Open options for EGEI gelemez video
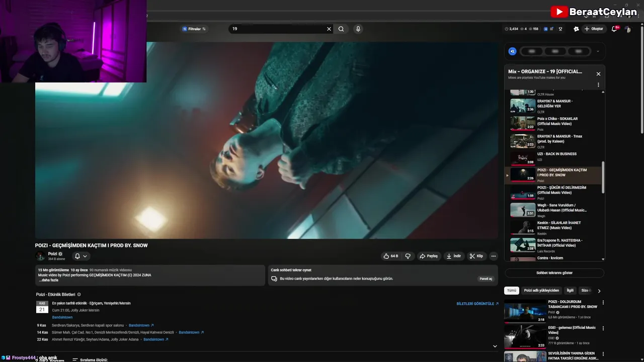The width and height of the screenshot is (644, 362). (x=603, y=328)
